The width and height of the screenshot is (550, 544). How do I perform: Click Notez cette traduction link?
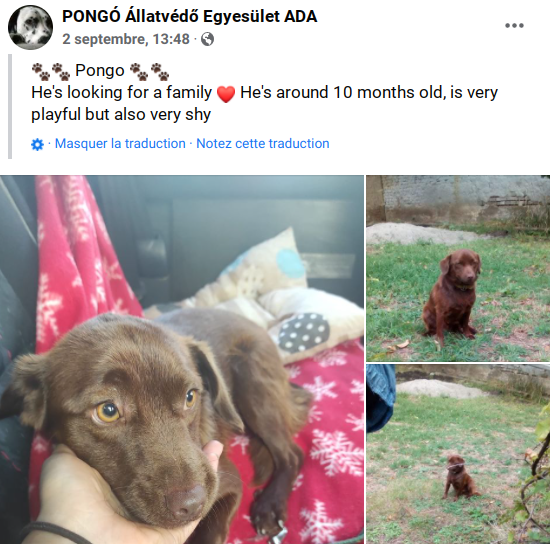click(x=263, y=143)
